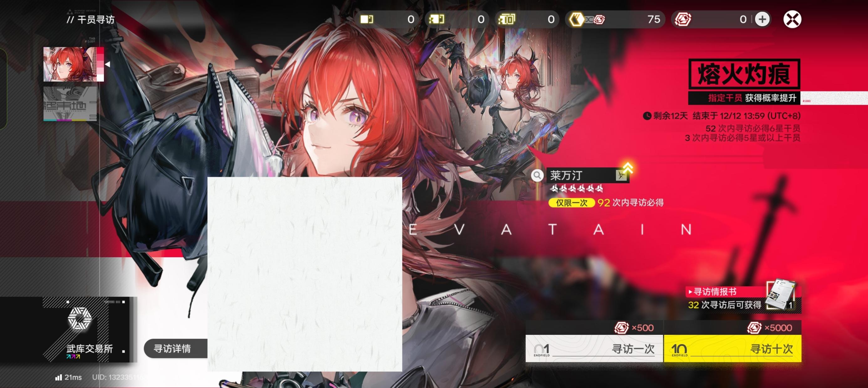The width and height of the screenshot is (868, 388).
Task: Click the ten-pull ticket stack icon
Action: [x=506, y=19]
